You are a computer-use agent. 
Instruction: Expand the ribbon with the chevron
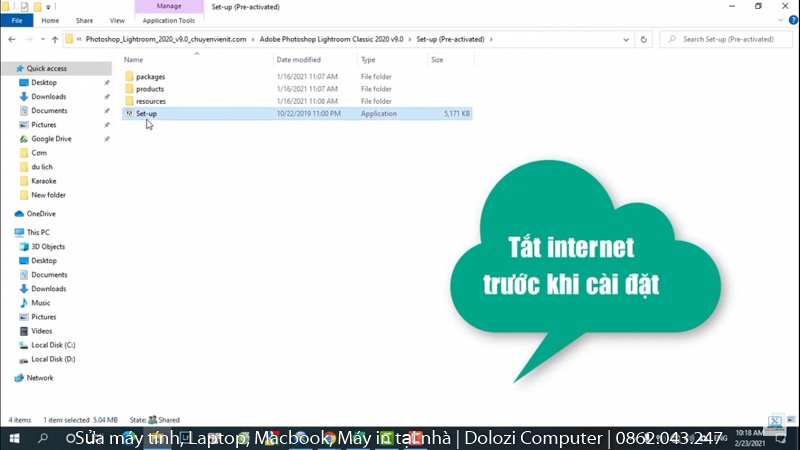point(781,20)
